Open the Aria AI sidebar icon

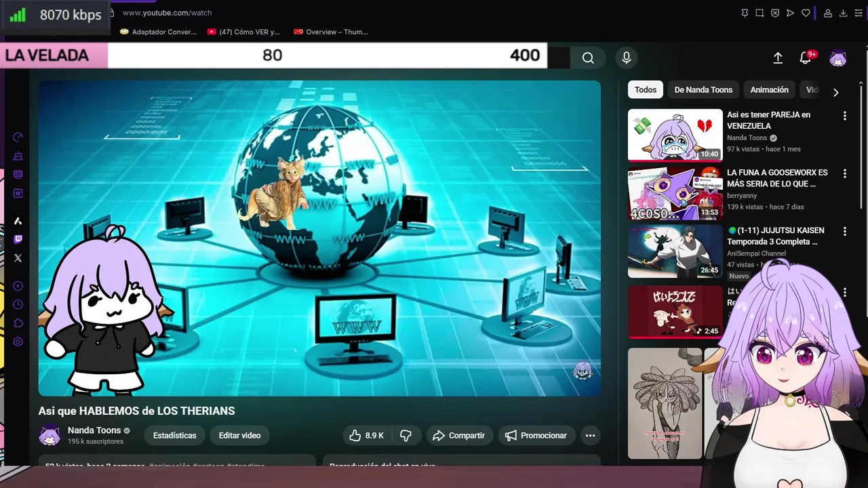[x=18, y=221]
